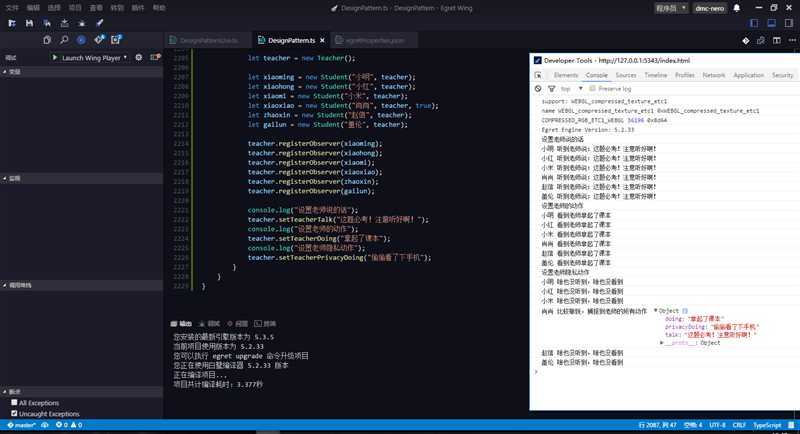Start debugging with the green play arrow
Image resolution: width=800 pixels, height=434 pixels.
click(x=55, y=58)
